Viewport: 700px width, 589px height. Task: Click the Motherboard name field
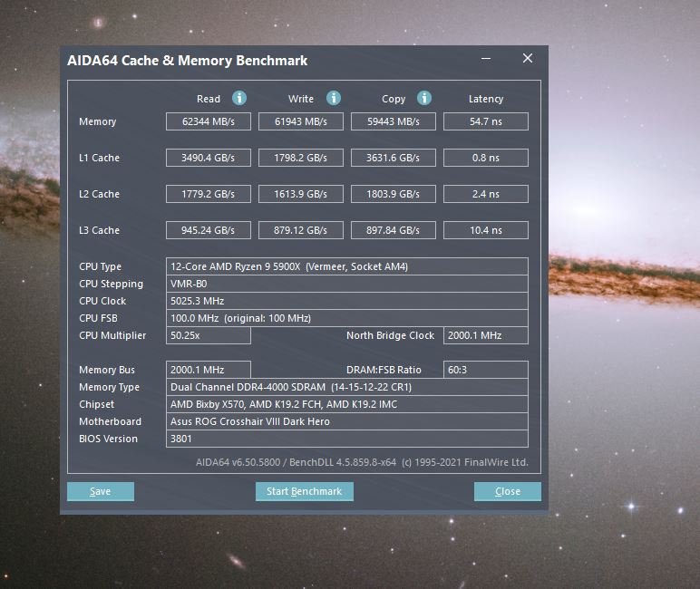click(347, 421)
